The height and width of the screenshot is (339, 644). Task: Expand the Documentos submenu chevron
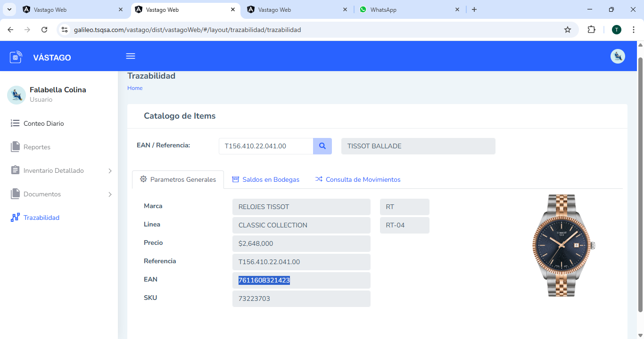[110, 194]
